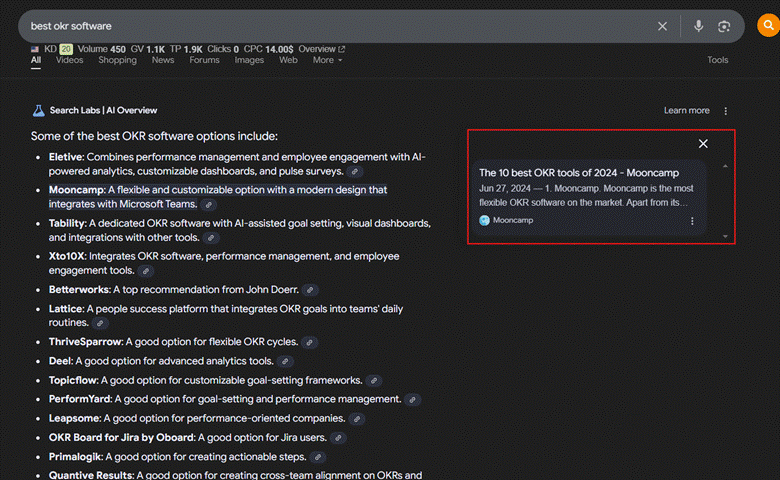
Task: Open the AI Overview three-dot options menu
Action: 725,111
